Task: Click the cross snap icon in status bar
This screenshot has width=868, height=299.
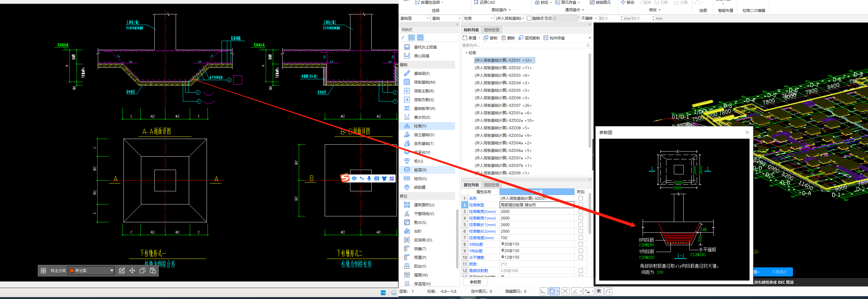Action: point(565,291)
